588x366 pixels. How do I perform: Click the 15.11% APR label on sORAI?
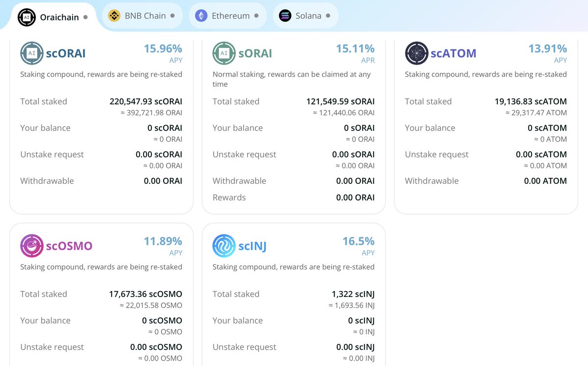click(x=355, y=49)
